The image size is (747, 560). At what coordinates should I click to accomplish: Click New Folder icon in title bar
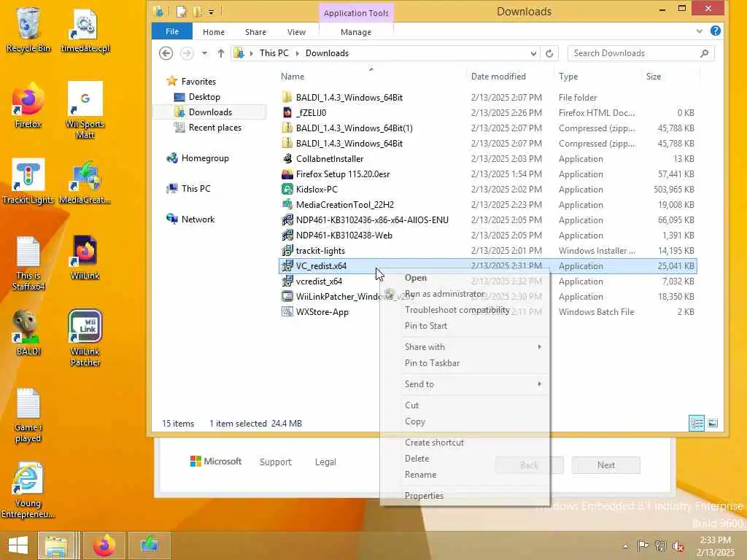(x=197, y=11)
